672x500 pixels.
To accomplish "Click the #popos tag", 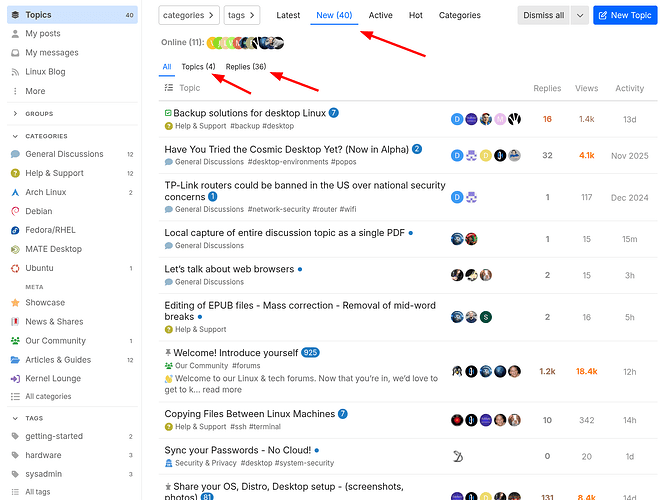I will click(x=343, y=162).
